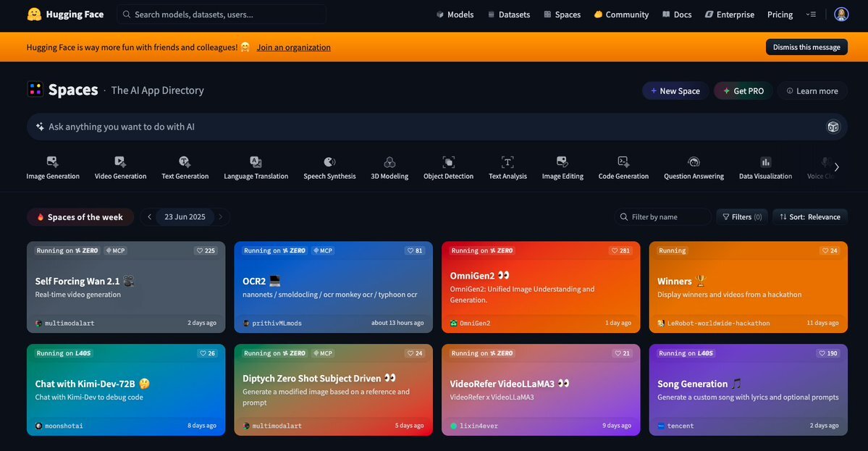This screenshot has height=451, width=868.
Task: Open the Question Answering category
Action: (x=694, y=168)
